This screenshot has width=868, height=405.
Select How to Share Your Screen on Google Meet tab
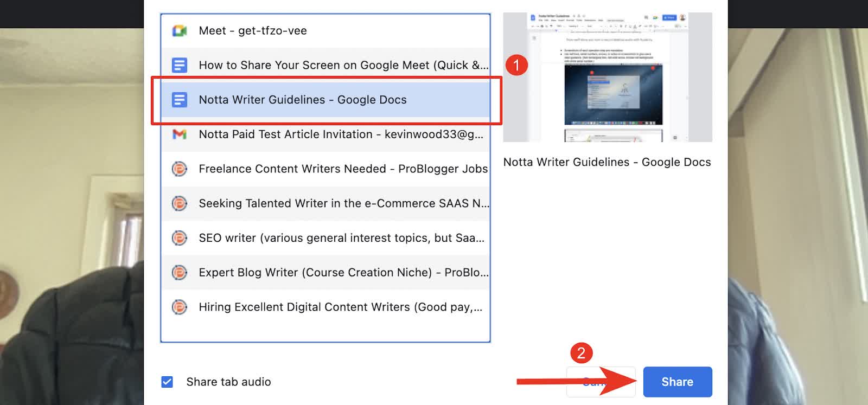325,66
